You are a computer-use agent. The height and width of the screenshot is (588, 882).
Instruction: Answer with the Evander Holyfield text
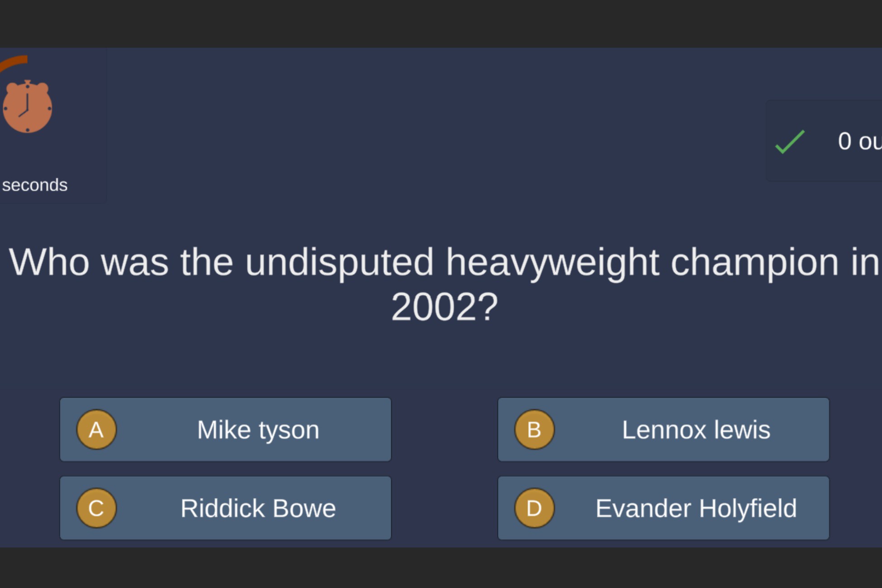pos(696,508)
